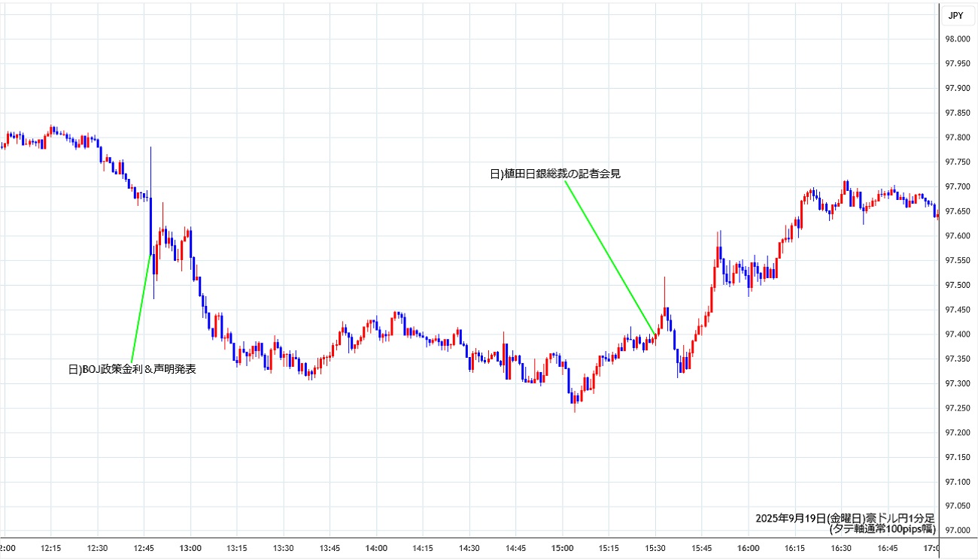Click the 植田日銀総裁の記者会見 annotation text
978x560 pixels.
[x=555, y=174]
